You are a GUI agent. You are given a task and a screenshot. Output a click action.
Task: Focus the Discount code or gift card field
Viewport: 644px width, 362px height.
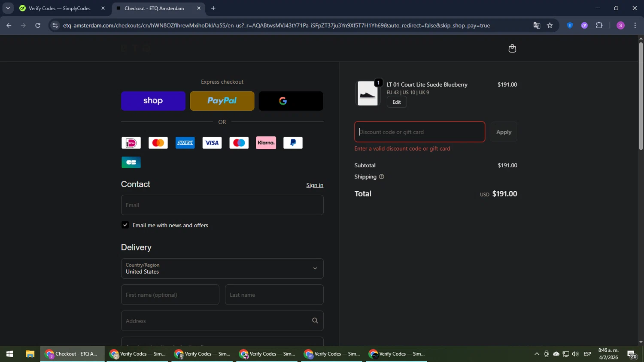click(419, 132)
